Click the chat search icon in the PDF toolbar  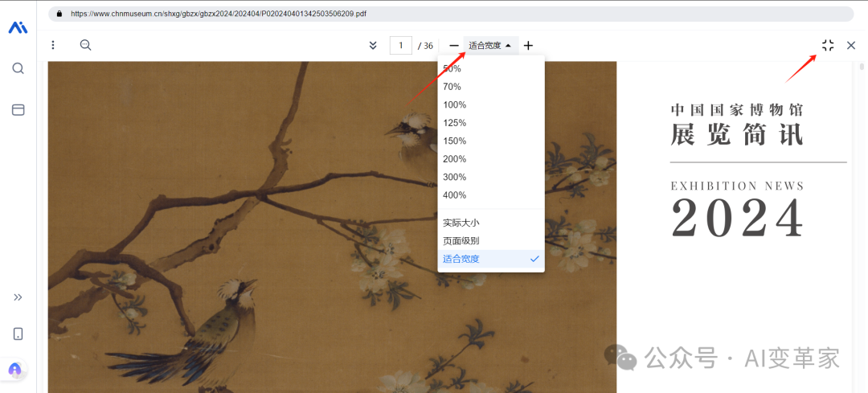pos(85,45)
